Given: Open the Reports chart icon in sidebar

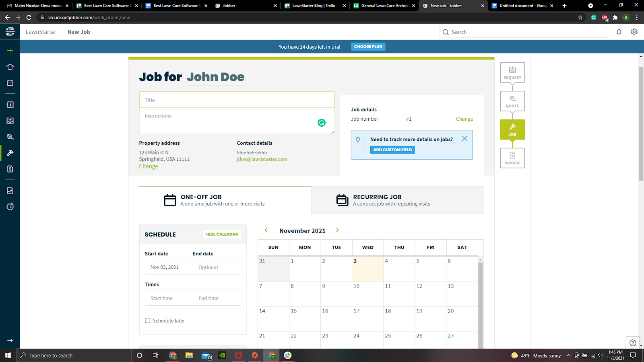Looking at the screenshot, I should tap(10, 191).
